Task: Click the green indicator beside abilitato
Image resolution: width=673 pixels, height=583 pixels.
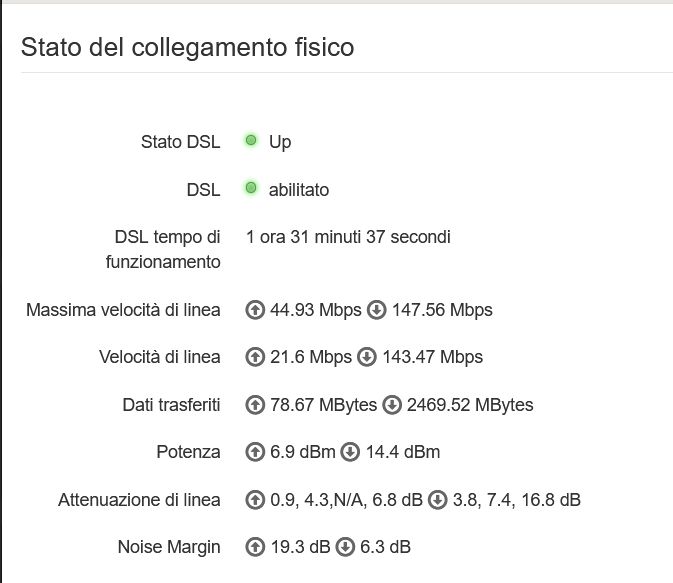Action: [251, 188]
